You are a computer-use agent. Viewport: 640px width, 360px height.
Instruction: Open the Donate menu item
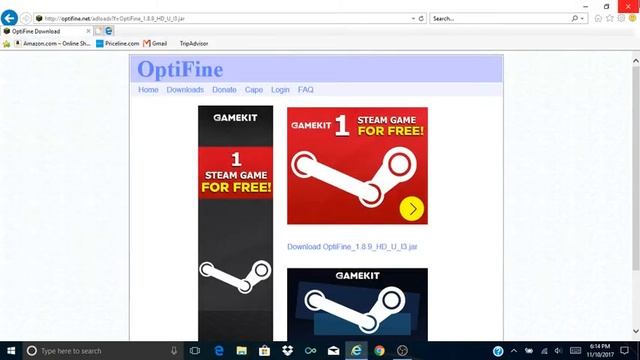224,90
